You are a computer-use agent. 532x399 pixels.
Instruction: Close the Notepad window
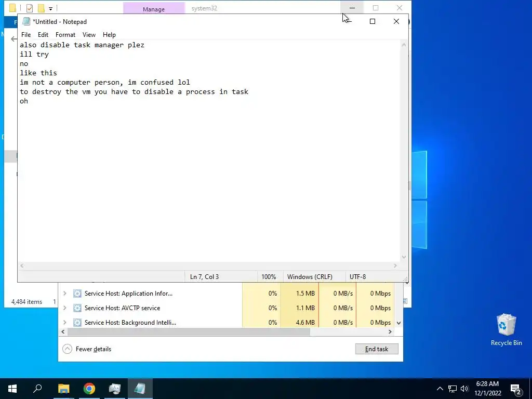tap(396, 21)
